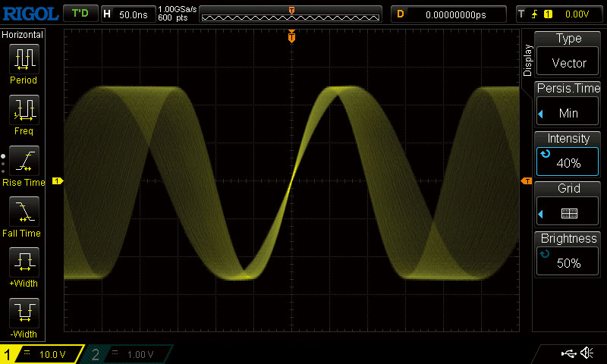The height and width of the screenshot is (364, 607).
Task: Click the USB connection status icon
Action: click(x=568, y=353)
